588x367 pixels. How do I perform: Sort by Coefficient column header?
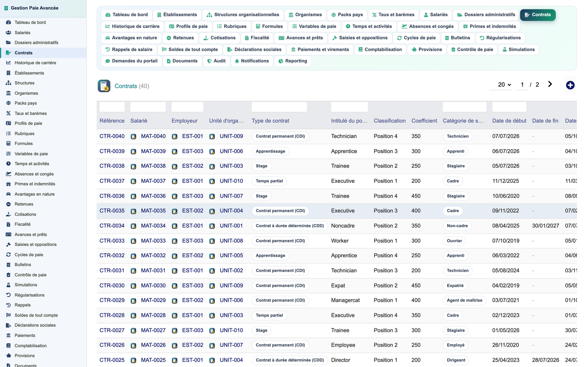click(424, 121)
